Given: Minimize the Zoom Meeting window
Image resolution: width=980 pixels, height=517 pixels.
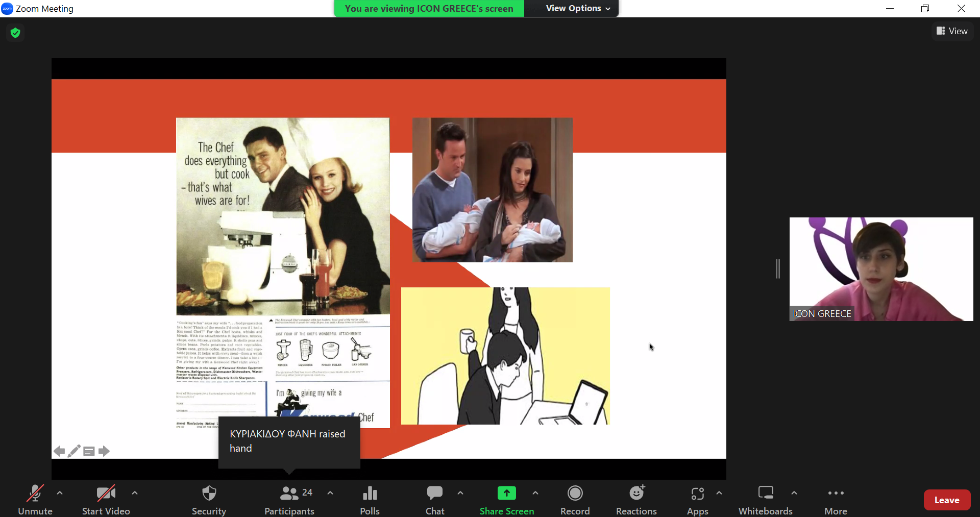Looking at the screenshot, I should [890, 8].
